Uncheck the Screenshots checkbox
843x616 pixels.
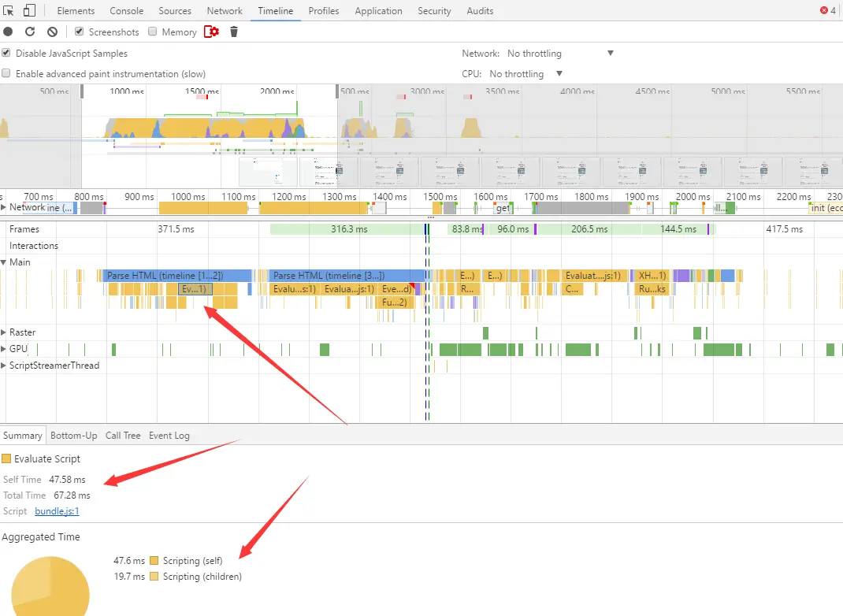tap(79, 32)
